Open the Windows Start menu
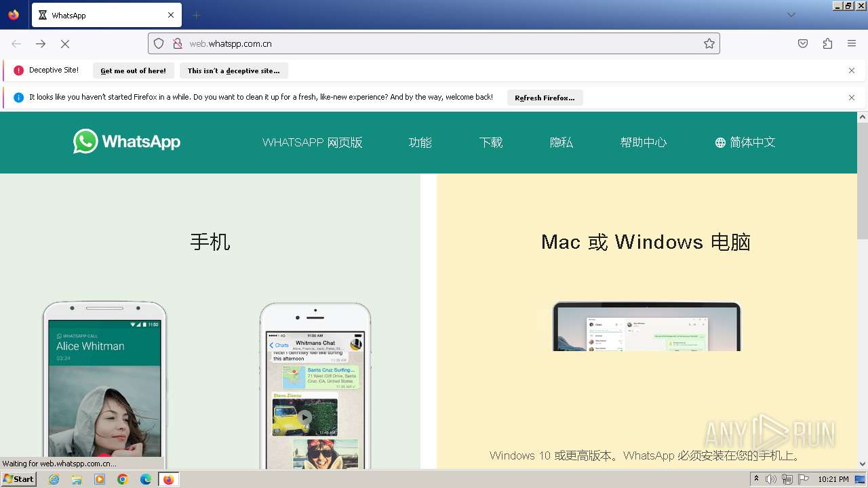 (x=18, y=479)
